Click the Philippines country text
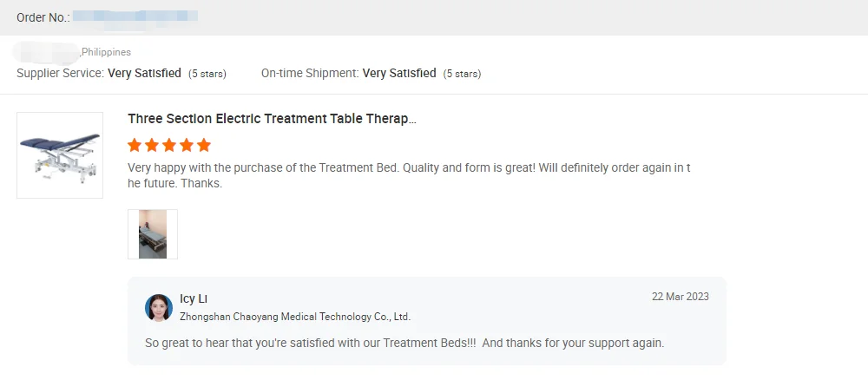The image size is (868, 380). tap(106, 52)
